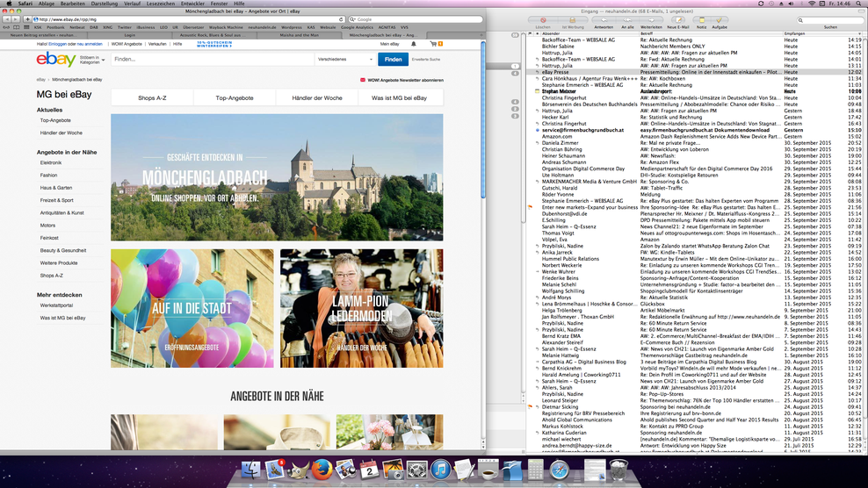The width and height of the screenshot is (868, 488).
Task: Switch to the Login tab in Safari
Action: click(129, 35)
